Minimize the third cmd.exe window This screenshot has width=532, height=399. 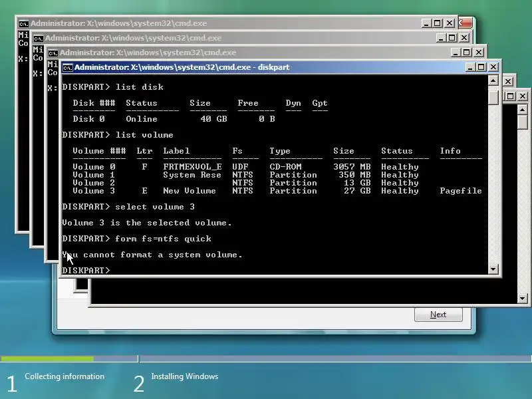click(x=456, y=53)
